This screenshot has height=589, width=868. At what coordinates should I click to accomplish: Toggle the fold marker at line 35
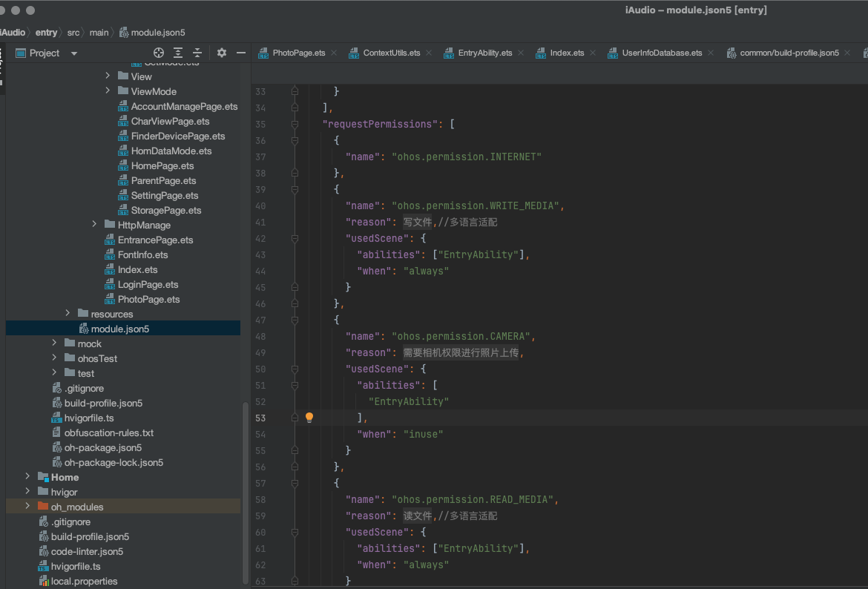(x=295, y=125)
